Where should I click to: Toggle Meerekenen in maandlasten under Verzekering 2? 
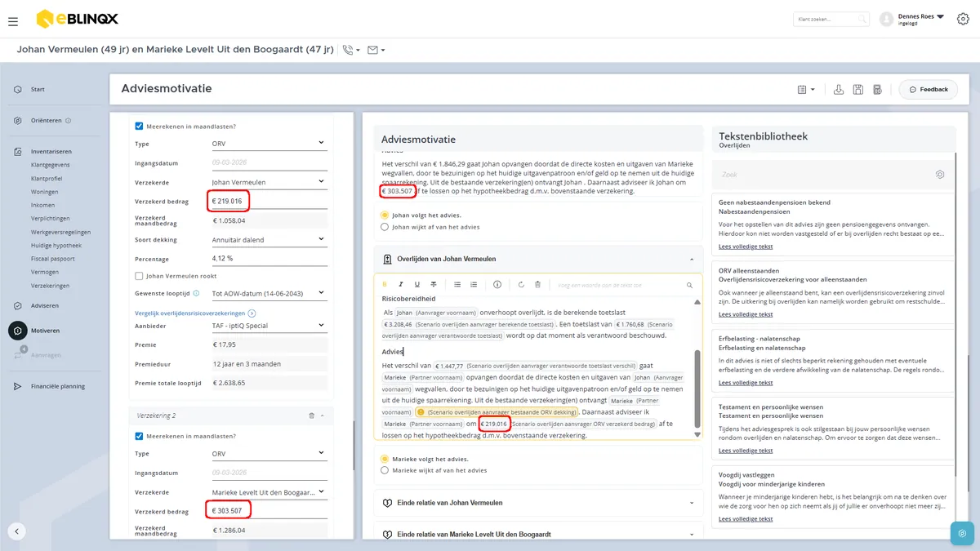[139, 436]
